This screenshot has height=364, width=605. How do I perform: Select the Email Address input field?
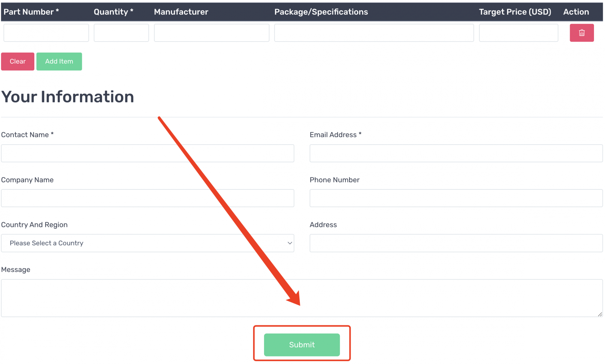coord(456,153)
